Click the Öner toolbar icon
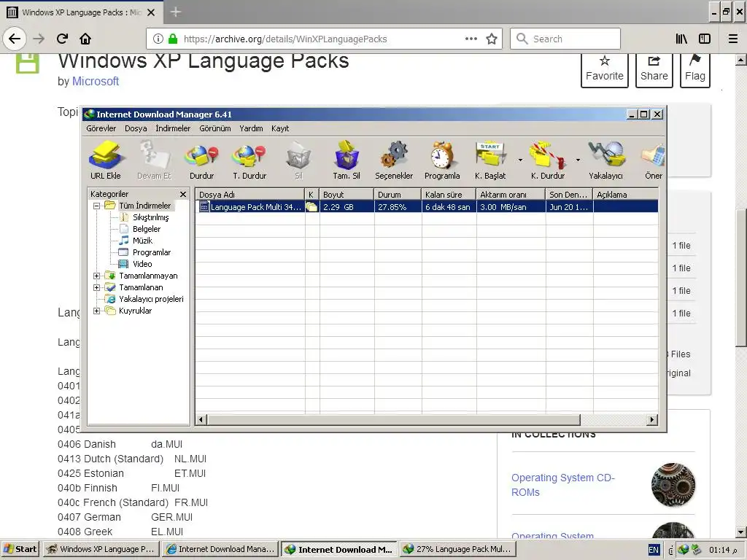747x560 pixels. (x=653, y=160)
